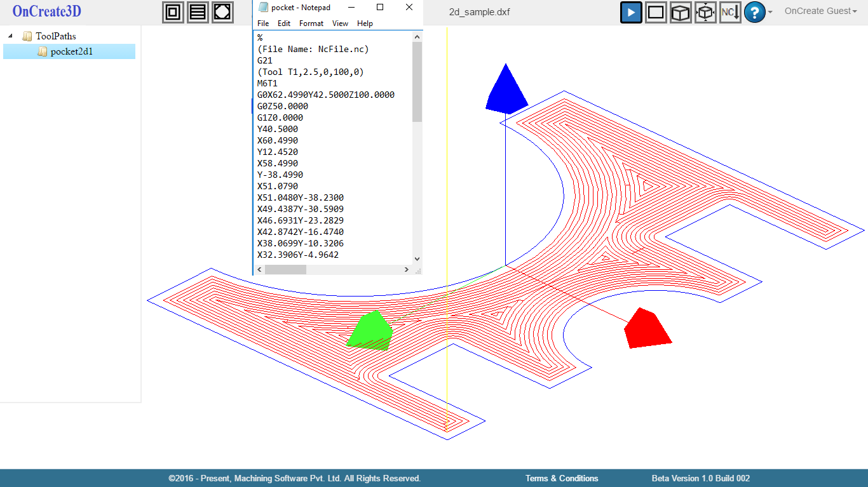The height and width of the screenshot is (487, 868).
Task: Open the Notepad File menu
Action: (x=263, y=23)
